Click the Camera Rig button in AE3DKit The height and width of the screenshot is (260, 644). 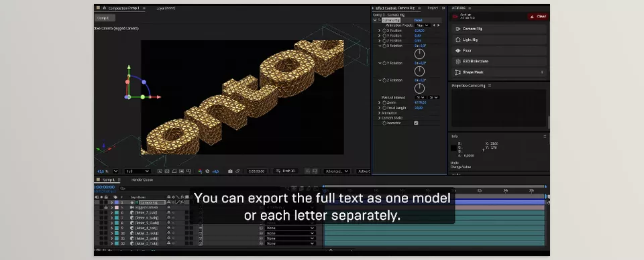pos(499,29)
